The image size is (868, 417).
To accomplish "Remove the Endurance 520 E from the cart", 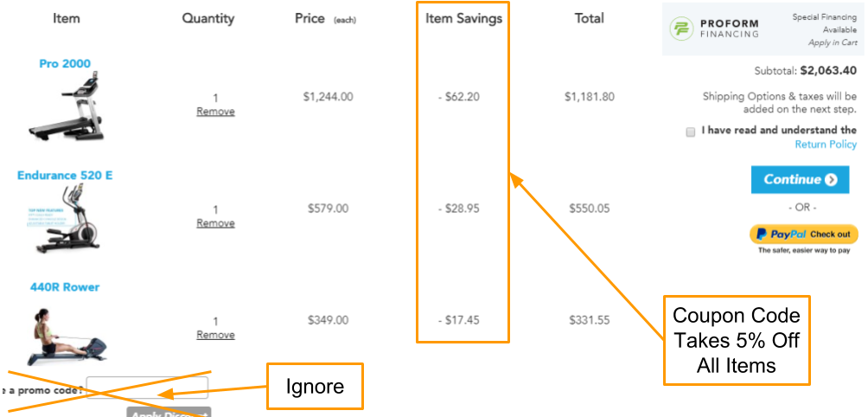I will 215,223.
